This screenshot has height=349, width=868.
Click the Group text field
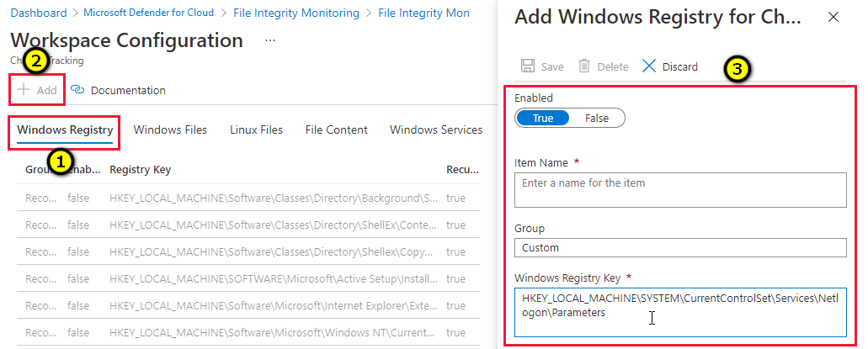click(679, 248)
